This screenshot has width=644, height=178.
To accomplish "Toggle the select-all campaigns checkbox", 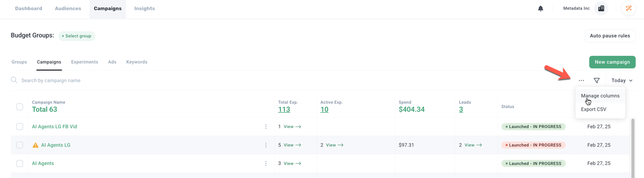I will click(x=20, y=106).
